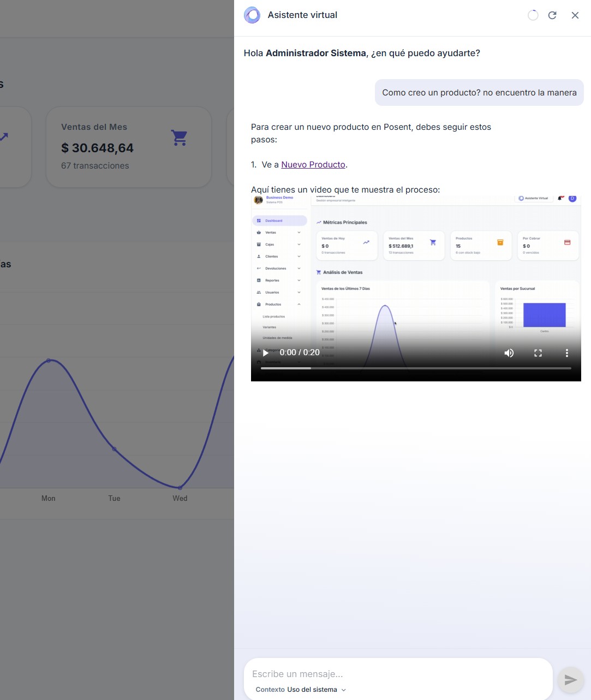Image resolution: width=591 pixels, height=700 pixels.
Task: Click the 0:00 / 0:20 video timestamp
Action: (299, 353)
